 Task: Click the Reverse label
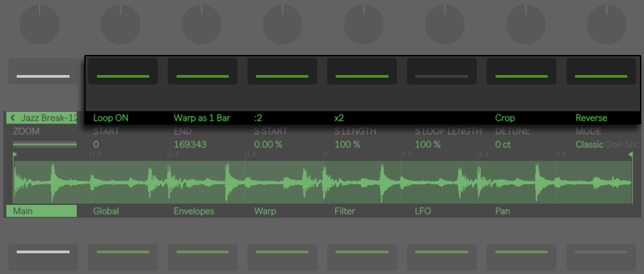point(591,118)
